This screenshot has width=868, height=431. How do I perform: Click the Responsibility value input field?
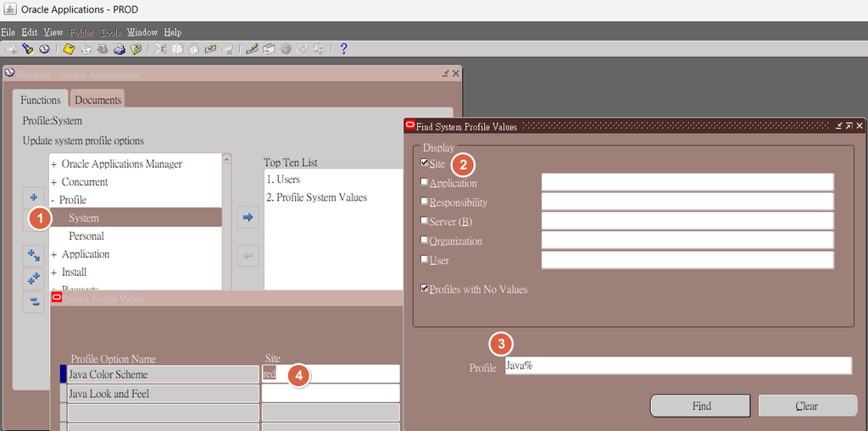point(687,202)
